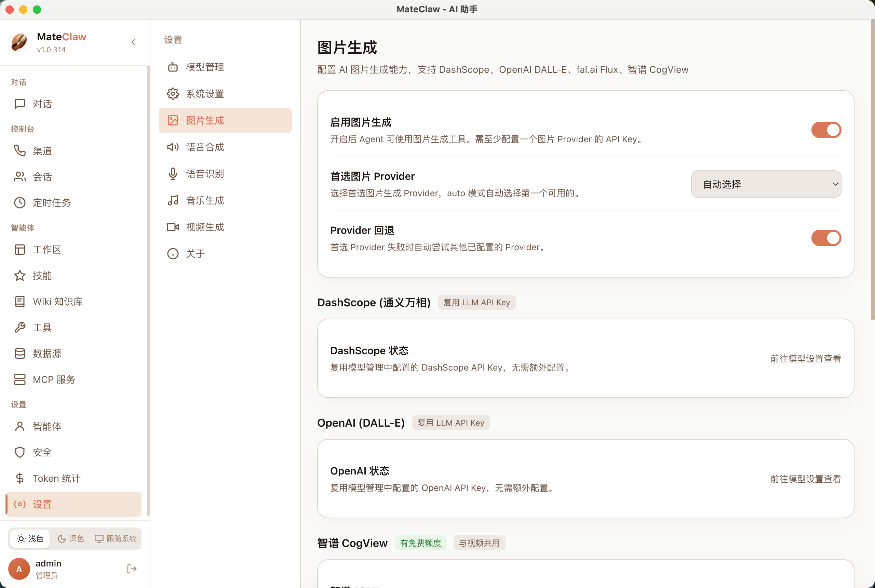Open 定时任务 from the sidebar

coord(51,202)
